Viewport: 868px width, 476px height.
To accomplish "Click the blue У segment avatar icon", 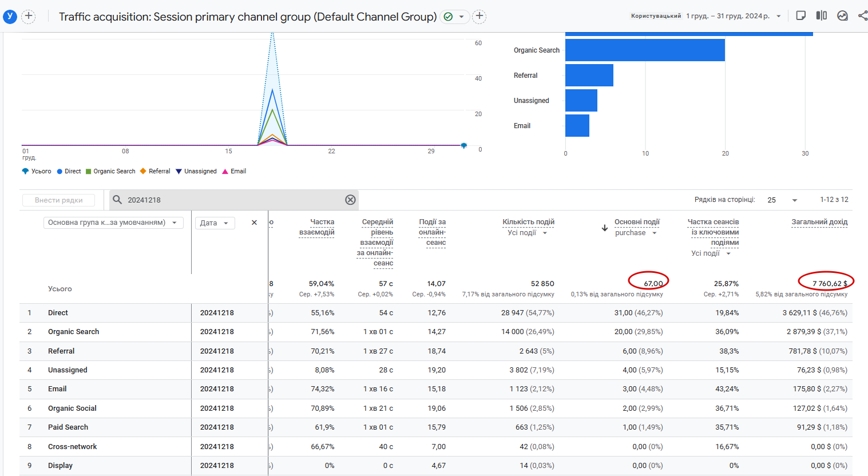I will (10, 16).
